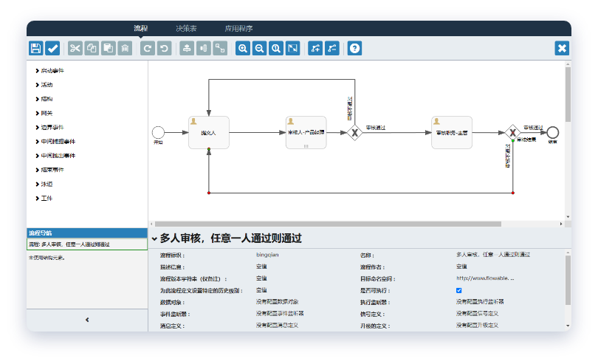The height and width of the screenshot is (364, 598).
Task: Close the editor with the X icon
Action: pos(562,48)
